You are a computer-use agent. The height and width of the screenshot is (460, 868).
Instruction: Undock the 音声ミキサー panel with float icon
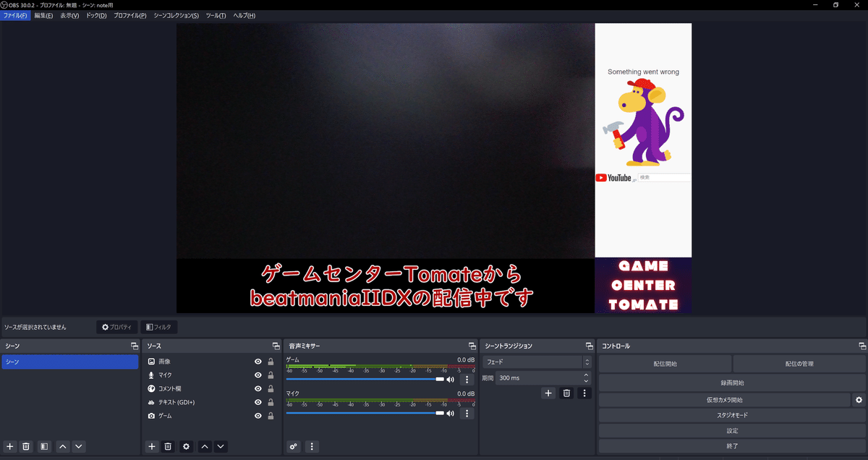(472, 346)
